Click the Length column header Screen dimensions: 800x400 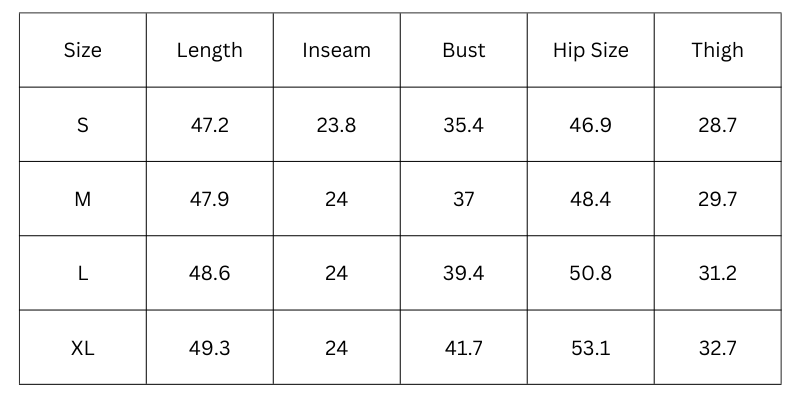coord(209,50)
